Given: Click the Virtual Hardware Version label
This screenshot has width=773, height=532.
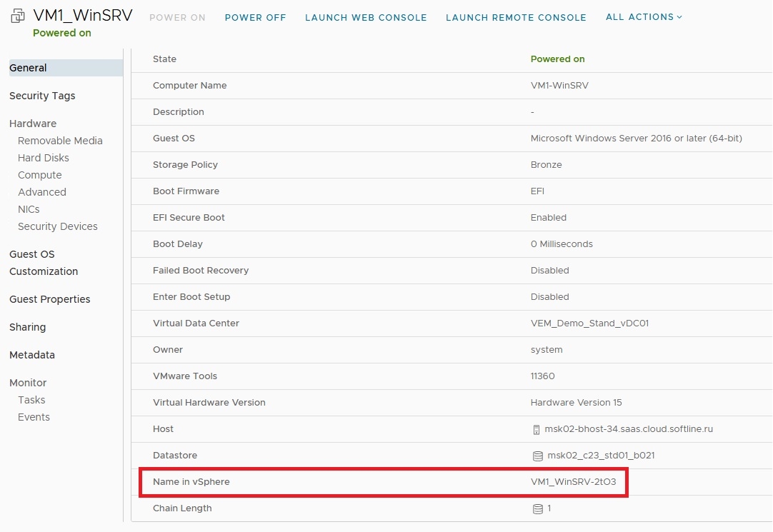Looking at the screenshot, I should point(209,403).
